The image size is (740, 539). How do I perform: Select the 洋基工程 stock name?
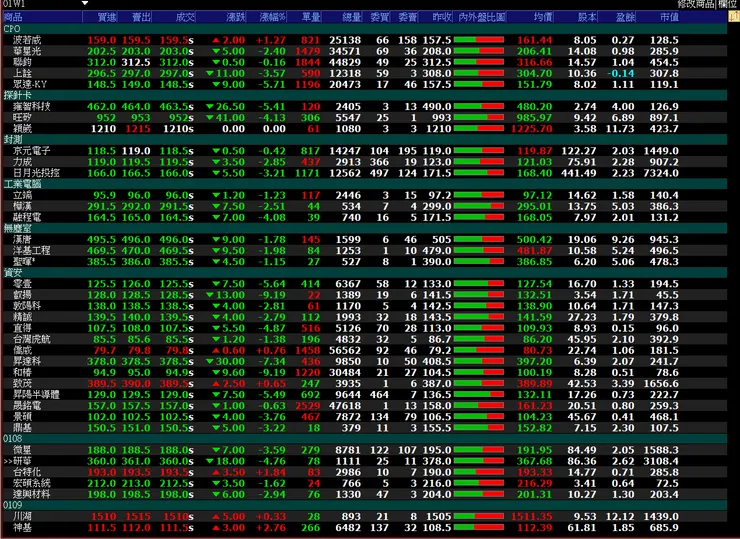[32, 251]
